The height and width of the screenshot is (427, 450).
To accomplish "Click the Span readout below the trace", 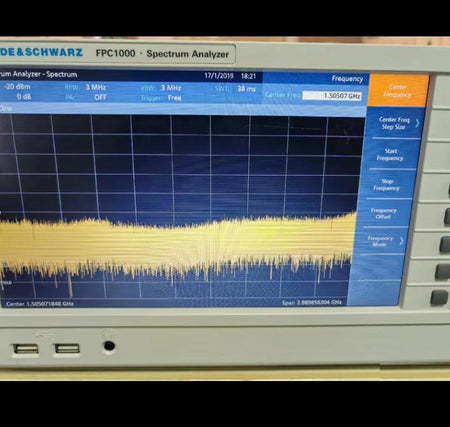I will point(312,303).
